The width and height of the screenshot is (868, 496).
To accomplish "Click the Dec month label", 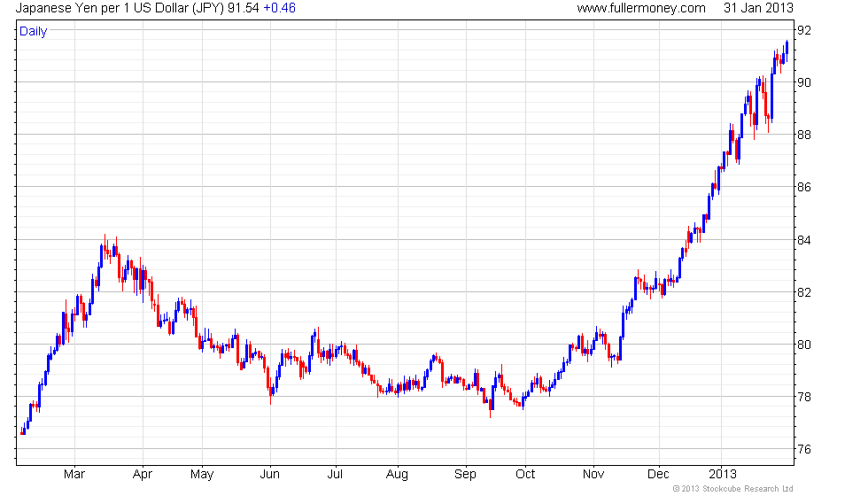I will tap(658, 475).
